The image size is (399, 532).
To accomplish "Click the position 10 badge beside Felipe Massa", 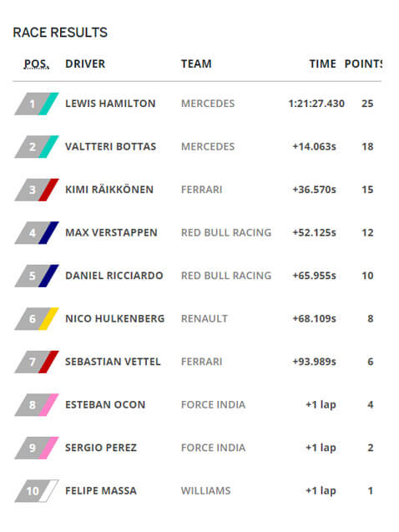I will 37,491.
